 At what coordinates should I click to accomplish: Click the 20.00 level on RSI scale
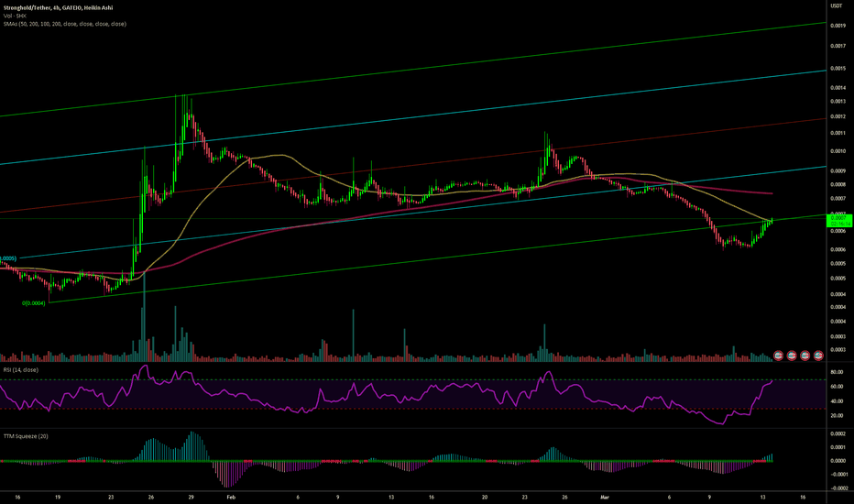pyautogui.click(x=837, y=415)
